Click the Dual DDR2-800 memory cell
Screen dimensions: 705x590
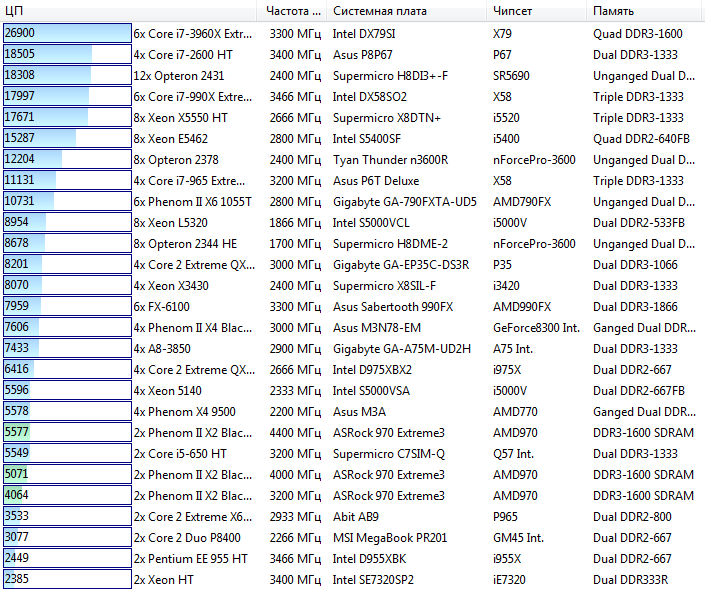coord(632,517)
